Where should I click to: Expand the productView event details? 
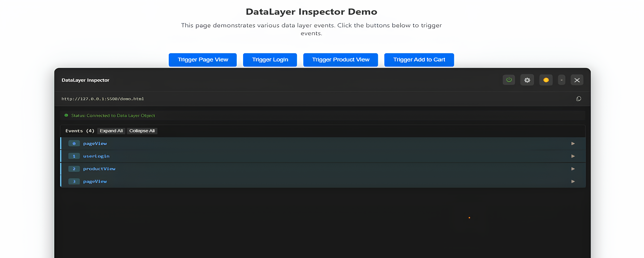pos(573,169)
